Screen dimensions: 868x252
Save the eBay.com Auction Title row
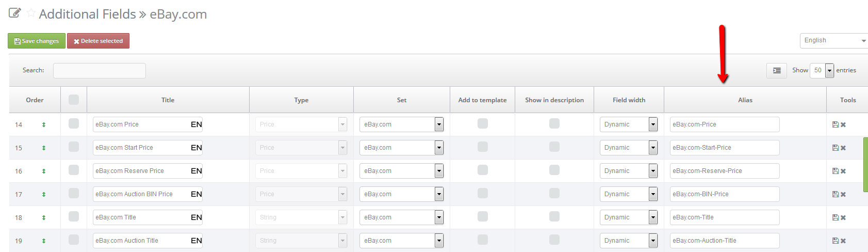click(836, 241)
